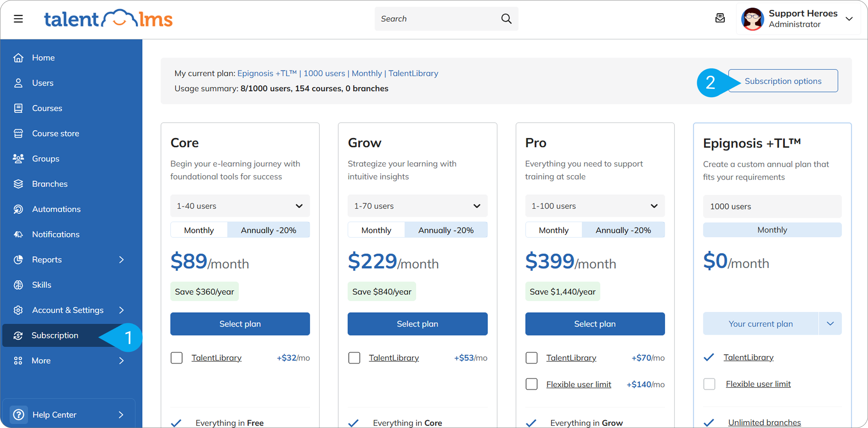Switch Core plan to Annually -20%
Viewport: 868px width, 428px height.
pyautogui.click(x=268, y=230)
